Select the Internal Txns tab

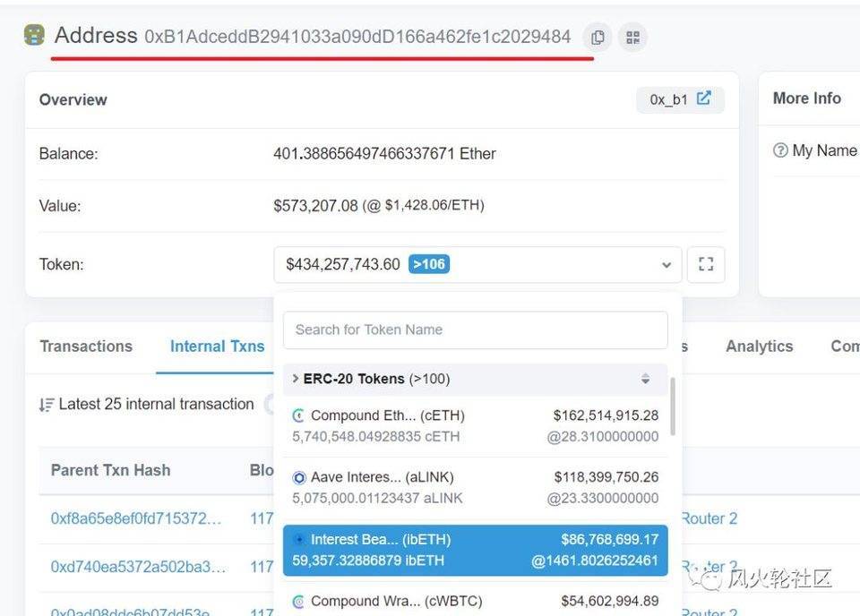pos(216,346)
